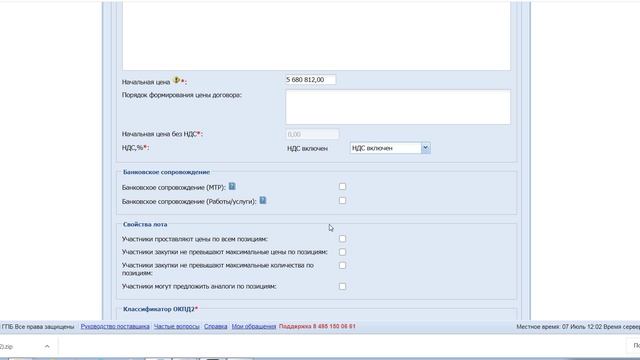This screenshot has height=360, width=640.
Task: Enable Участники проставляют цены по всем позициям
Action: 342,238
